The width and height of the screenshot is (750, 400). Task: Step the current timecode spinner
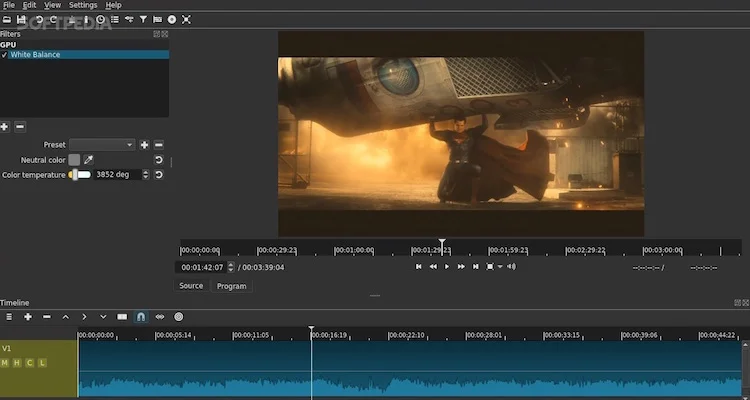[x=231, y=267]
